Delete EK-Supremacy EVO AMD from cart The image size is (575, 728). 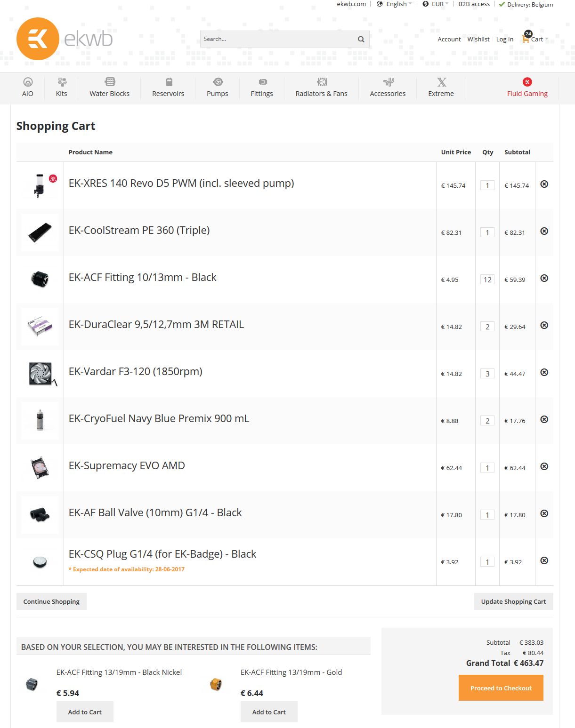(x=544, y=466)
